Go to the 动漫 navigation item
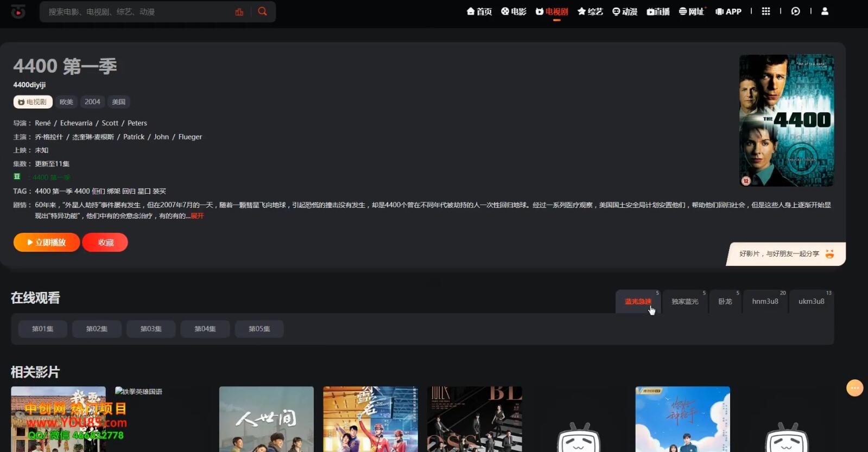Screen dimensions: 868x452 625,11
